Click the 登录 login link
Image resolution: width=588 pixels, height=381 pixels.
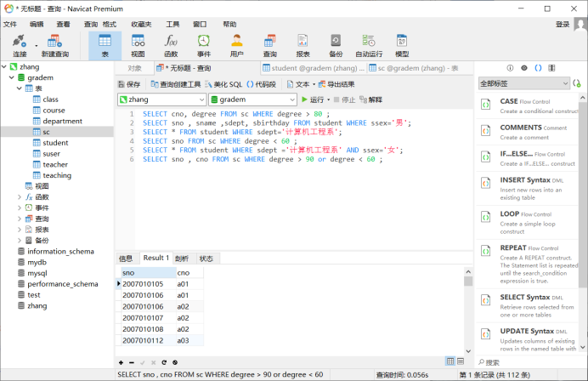[x=563, y=25]
